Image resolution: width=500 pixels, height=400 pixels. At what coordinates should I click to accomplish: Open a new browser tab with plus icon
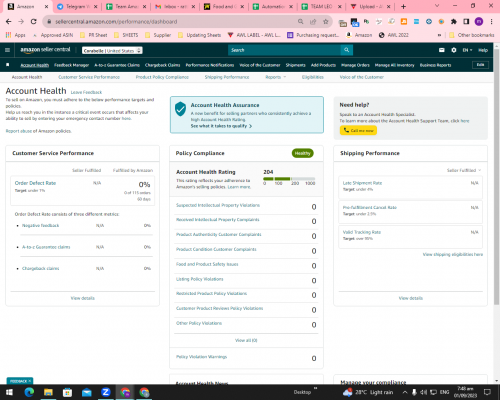[403, 6]
